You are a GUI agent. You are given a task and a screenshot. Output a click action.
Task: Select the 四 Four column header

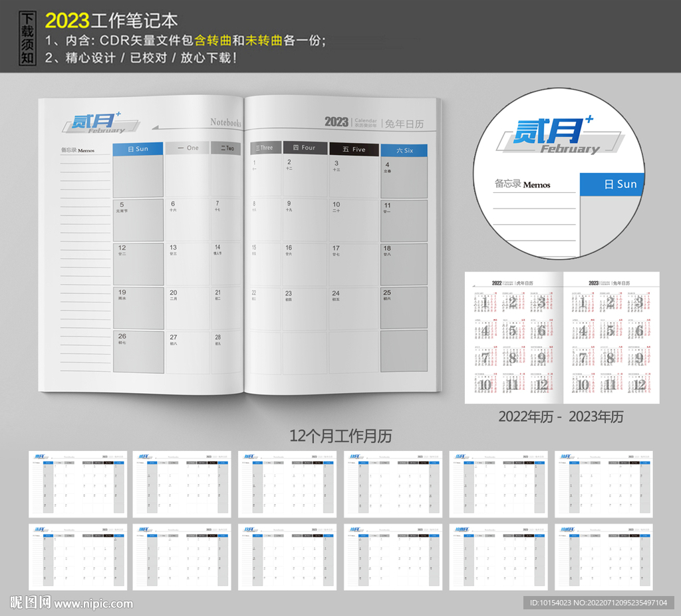coord(305,148)
